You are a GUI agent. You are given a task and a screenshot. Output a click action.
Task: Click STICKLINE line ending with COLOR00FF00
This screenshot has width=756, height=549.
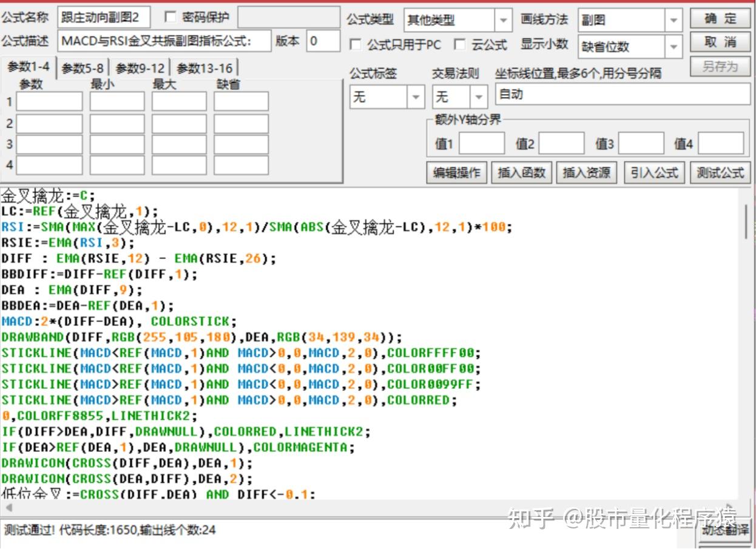pos(241,369)
